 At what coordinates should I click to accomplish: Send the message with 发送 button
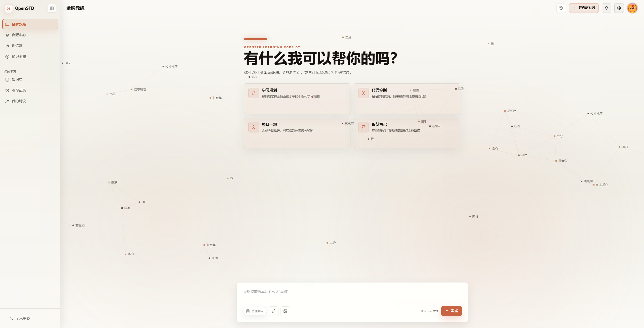(x=452, y=311)
